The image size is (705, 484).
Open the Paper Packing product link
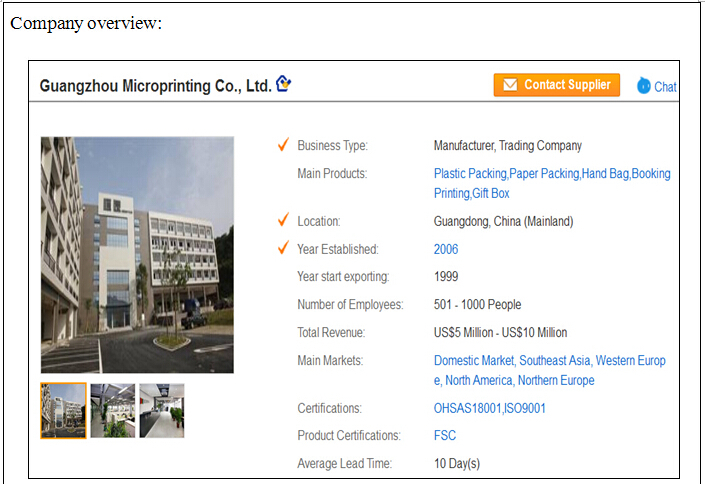click(544, 173)
